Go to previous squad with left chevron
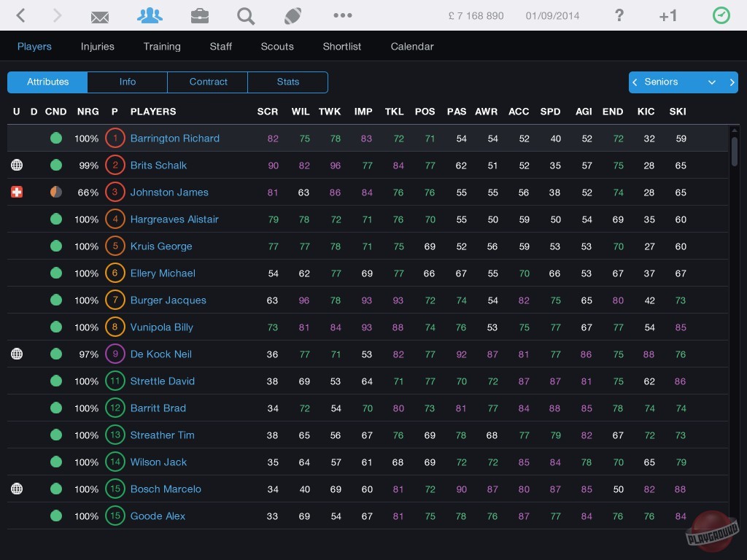The image size is (747, 560). [x=635, y=82]
